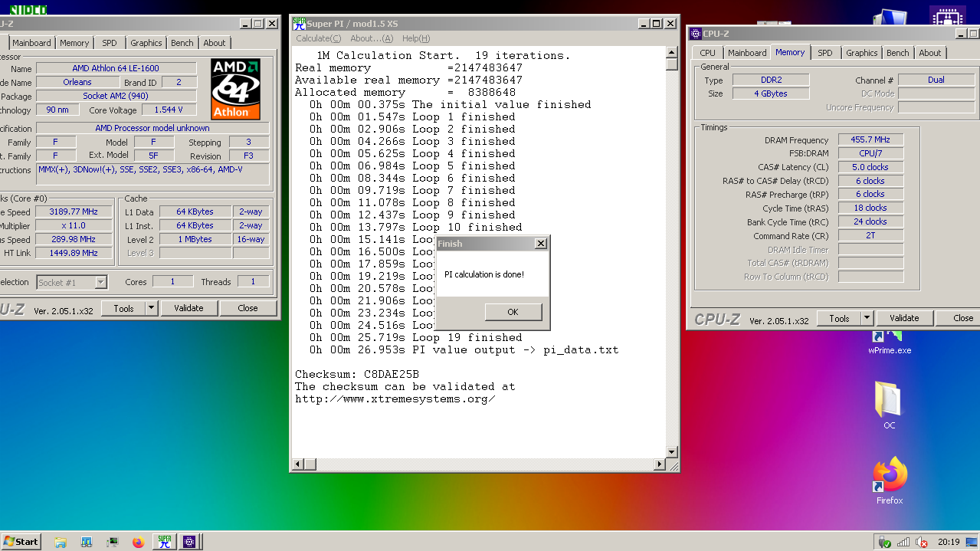Click the CPU-Z taskbar button
The image size is (980, 551).
pyautogui.click(x=190, y=542)
